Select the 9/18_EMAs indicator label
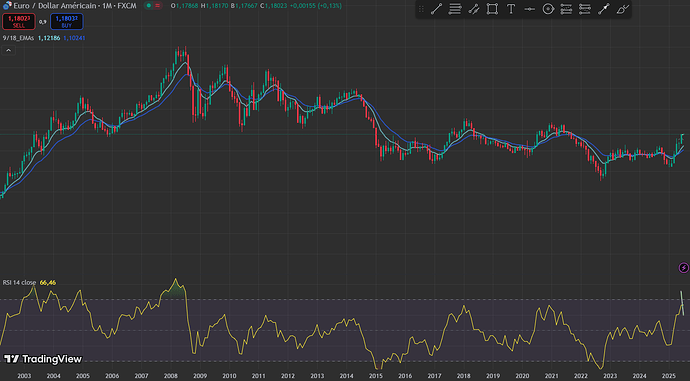The width and height of the screenshot is (690, 381). tap(18, 38)
